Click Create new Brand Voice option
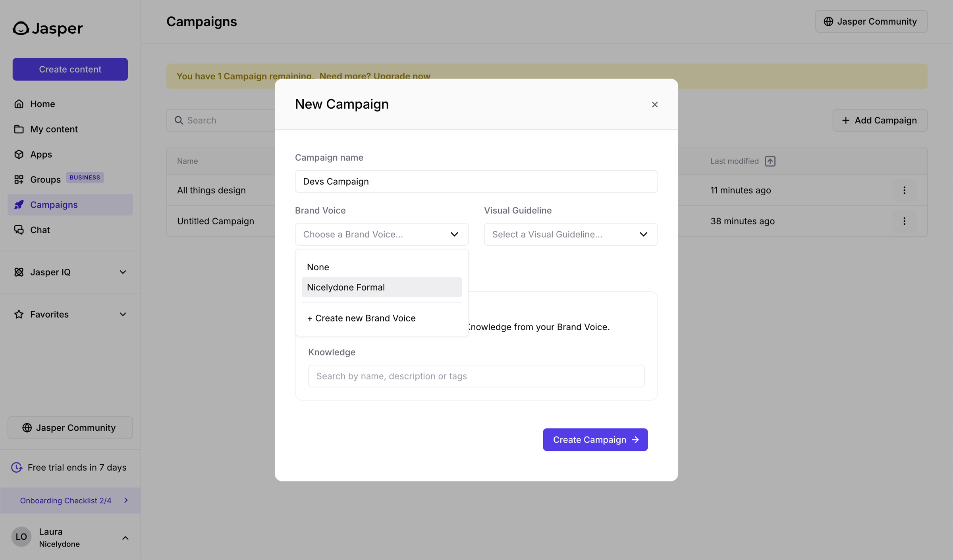953x560 pixels. [x=382, y=318]
